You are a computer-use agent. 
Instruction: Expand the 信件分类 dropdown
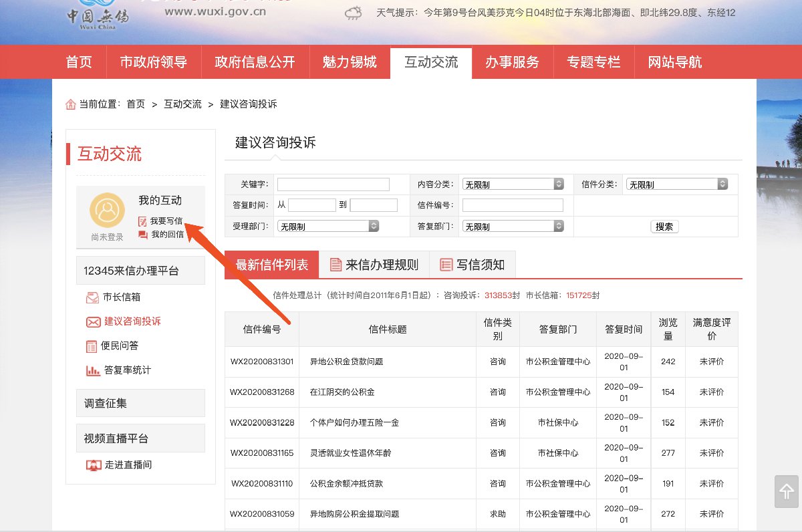(676, 184)
